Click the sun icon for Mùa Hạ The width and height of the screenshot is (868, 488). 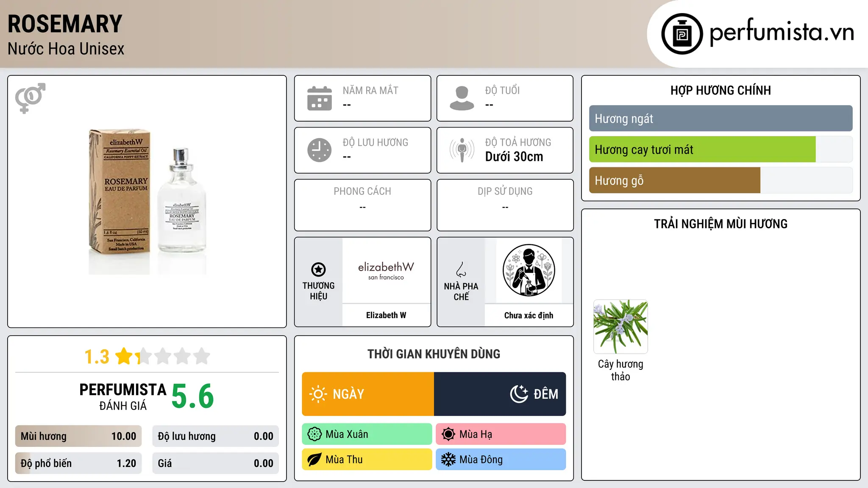click(x=448, y=434)
